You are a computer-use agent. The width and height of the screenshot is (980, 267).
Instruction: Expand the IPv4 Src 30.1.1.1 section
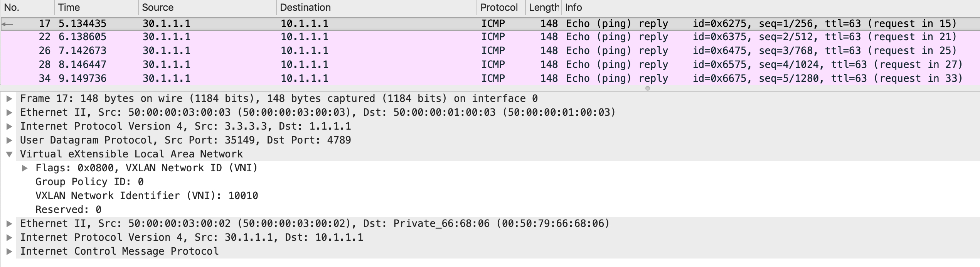tap(9, 238)
